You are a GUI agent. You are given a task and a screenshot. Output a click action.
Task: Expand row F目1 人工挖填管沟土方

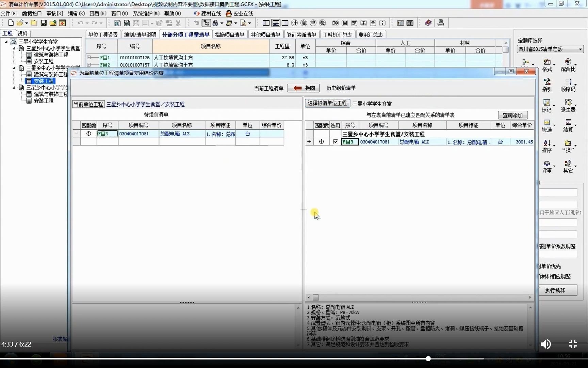coord(89,58)
